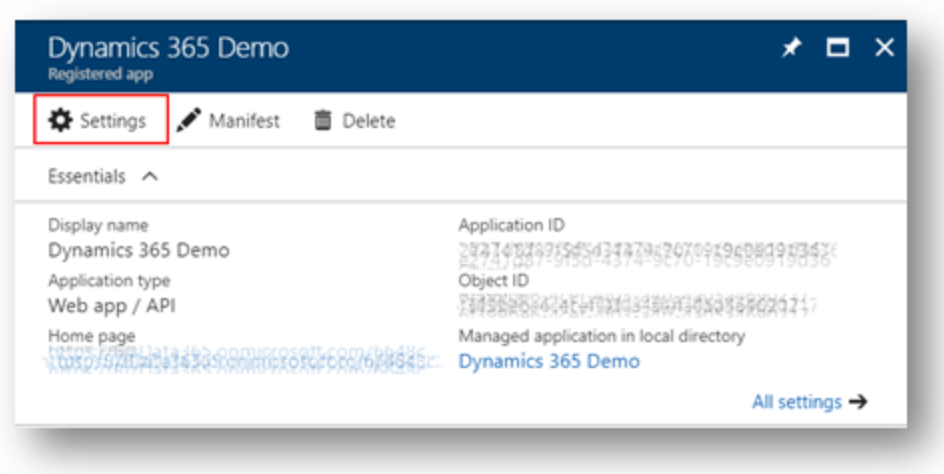Click the arrow beside All settings
Image resolution: width=944 pixels, height=474 pixels.
click(858, 402)
